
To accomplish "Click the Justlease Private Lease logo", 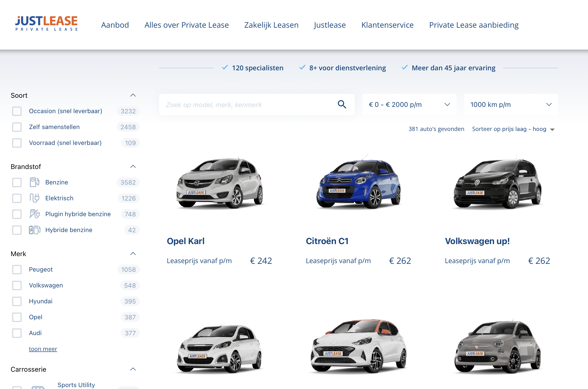I will click(47, 24).
